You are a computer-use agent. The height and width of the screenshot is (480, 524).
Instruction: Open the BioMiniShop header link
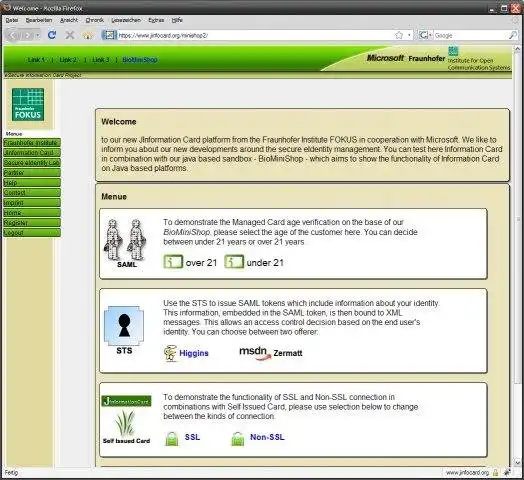(x=140, y=60)
